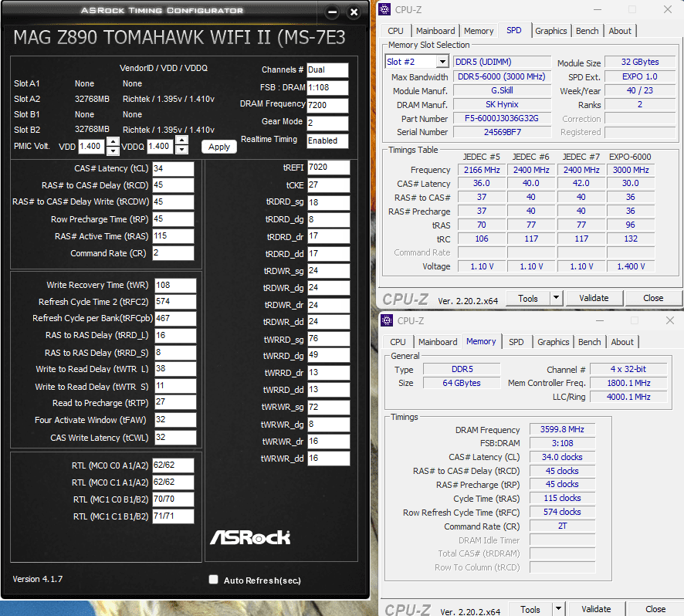This screenshot has height=616, width=684.
Task: Open Mainboard tab in upper CPU-Z window
Action: (435, 31)
